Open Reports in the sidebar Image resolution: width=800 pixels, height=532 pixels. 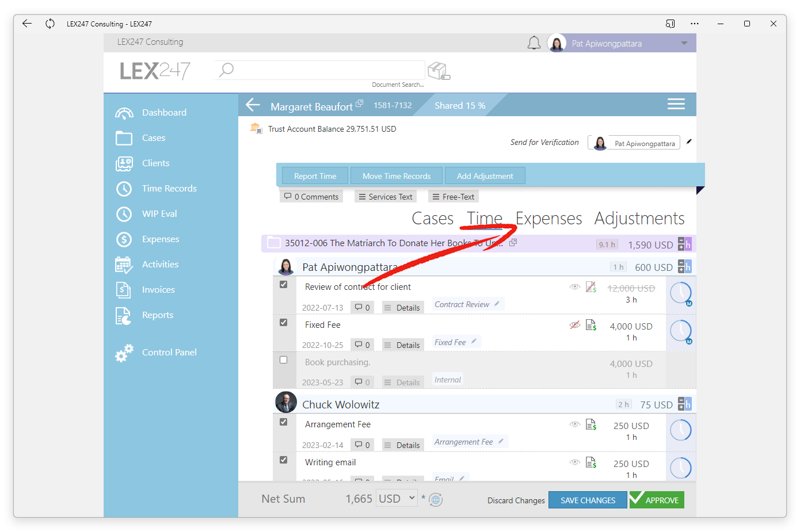144,315
